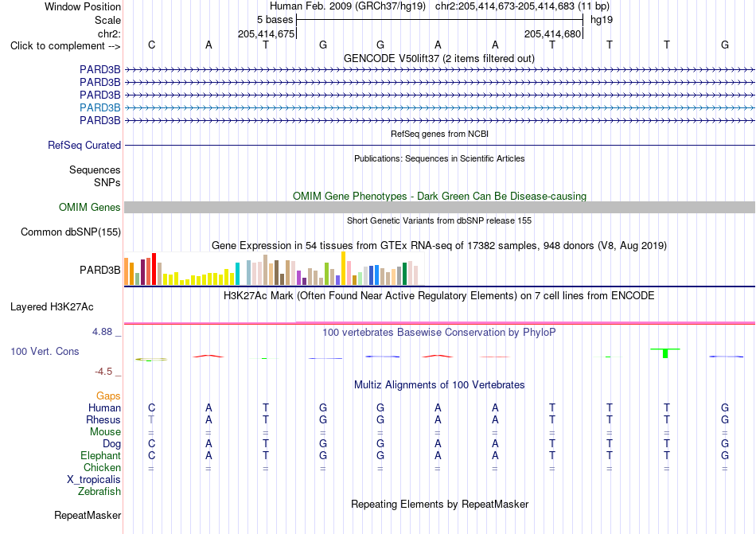Click the Chicken species label
The image size is (756, 534).
point(102,467)
